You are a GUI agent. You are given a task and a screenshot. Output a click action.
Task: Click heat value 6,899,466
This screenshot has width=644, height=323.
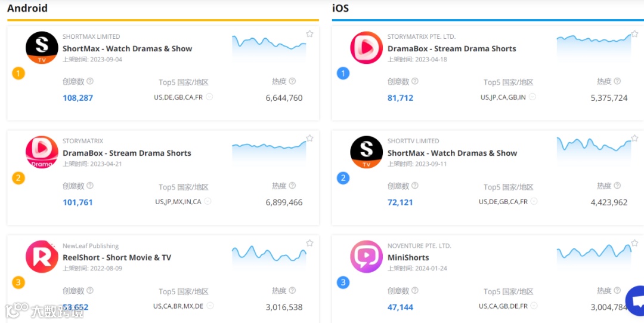(284, 202)
